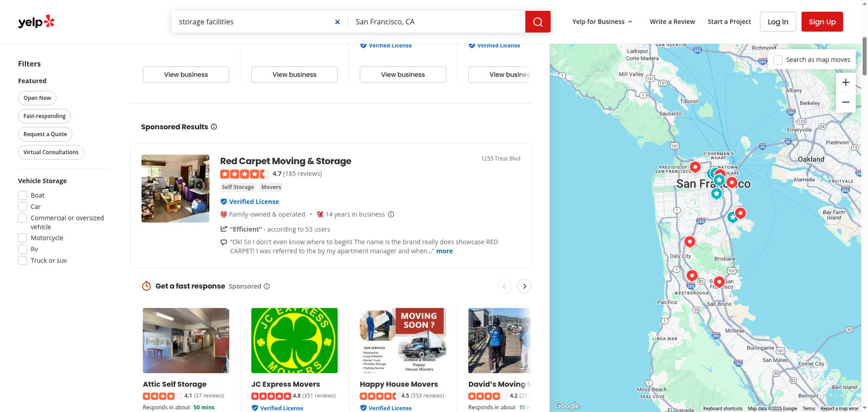Image resolution: width=868 pixels, height=412 pixels.
Task: Toggle the Request a Quote filter
Action: click(x=45, y=134)
